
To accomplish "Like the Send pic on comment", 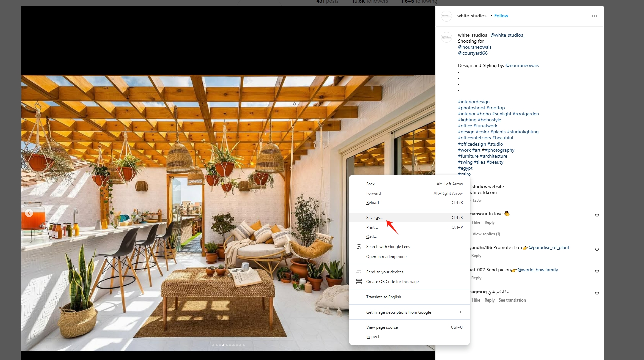I will pyautogui.click(x=597, y=272).
